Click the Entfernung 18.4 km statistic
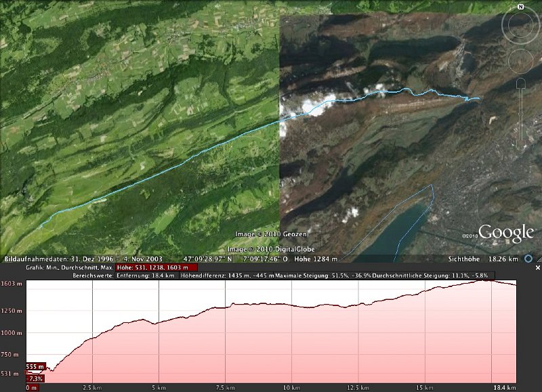Viewport: 542px width, 392px height. click(146, 276)
